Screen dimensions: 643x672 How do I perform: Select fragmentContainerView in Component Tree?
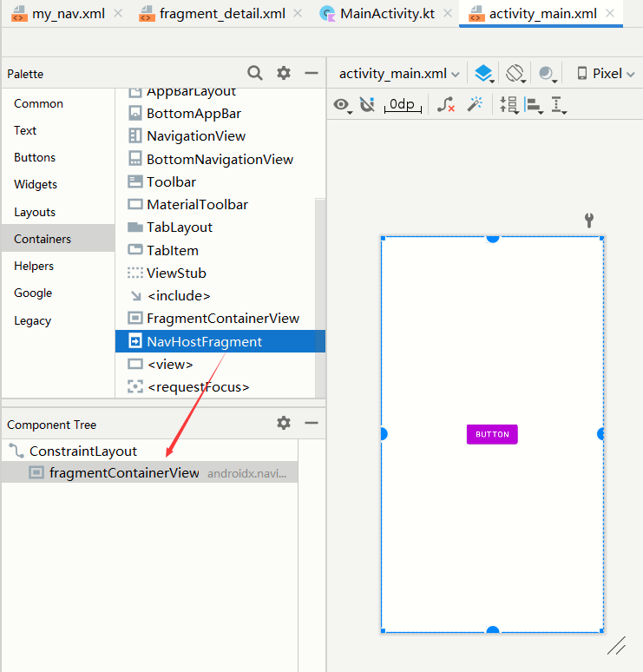pyautogui.click(x=124, y=473)
